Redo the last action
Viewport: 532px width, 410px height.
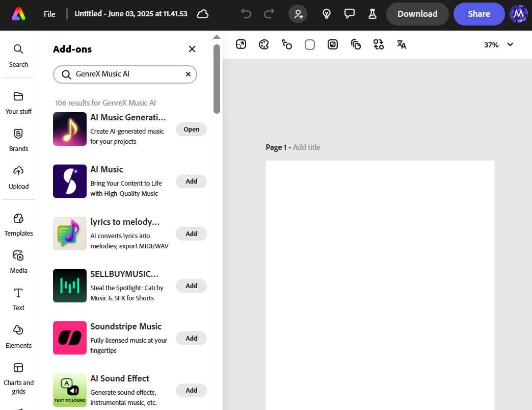pos(269,14)
